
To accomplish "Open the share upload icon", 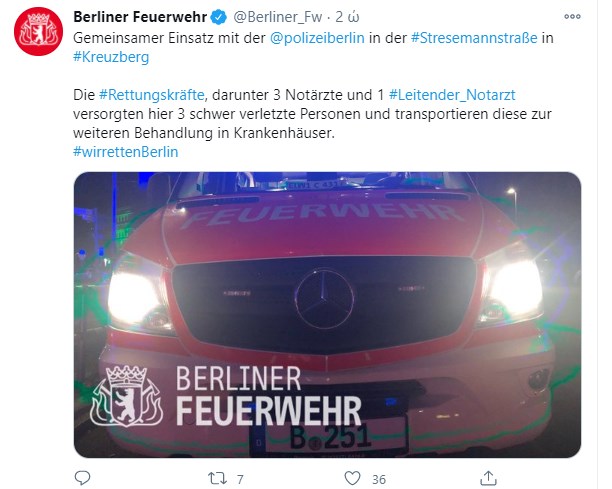I will tap(488, 478).
